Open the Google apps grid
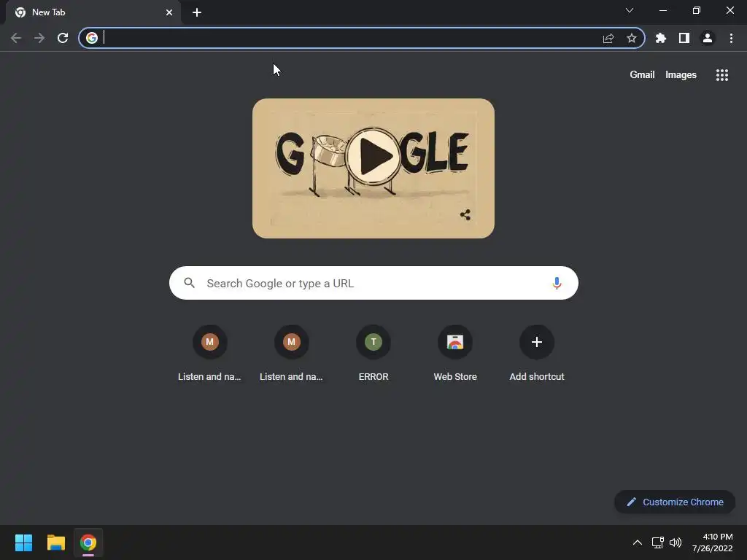The image size is (747, 560). (x=721, y=75)
